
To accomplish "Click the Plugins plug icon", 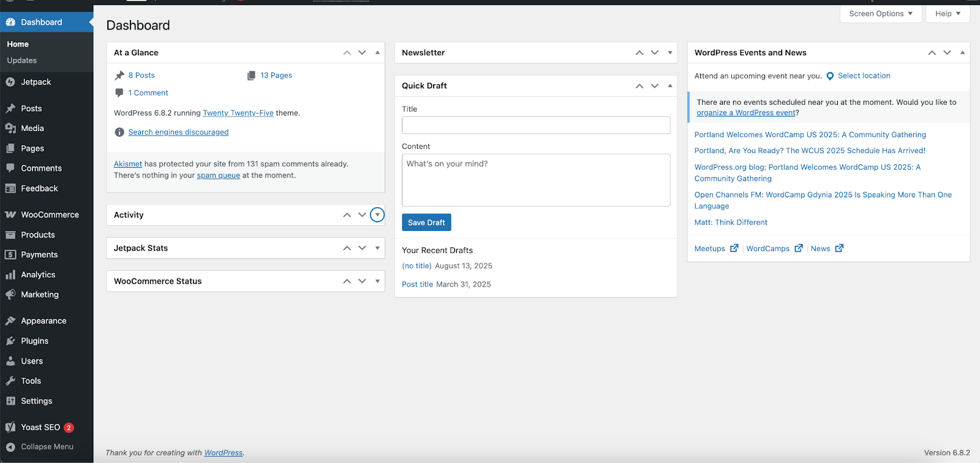I will pyautogui.click(x=10, y=341).
